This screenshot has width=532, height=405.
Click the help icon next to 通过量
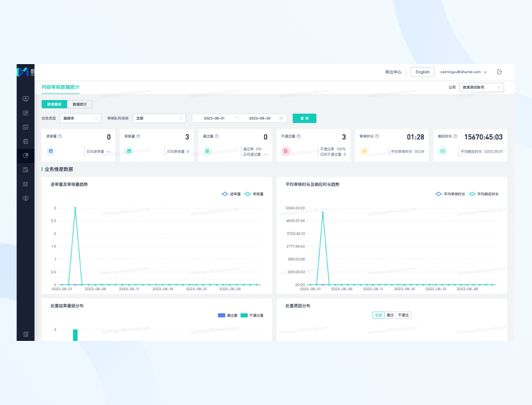(x=217, y=136)
